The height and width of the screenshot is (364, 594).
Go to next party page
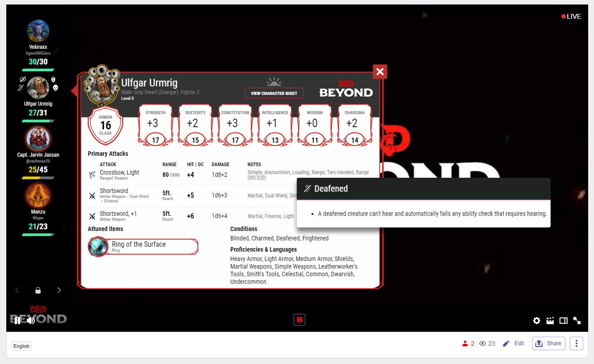pos(59,290)
